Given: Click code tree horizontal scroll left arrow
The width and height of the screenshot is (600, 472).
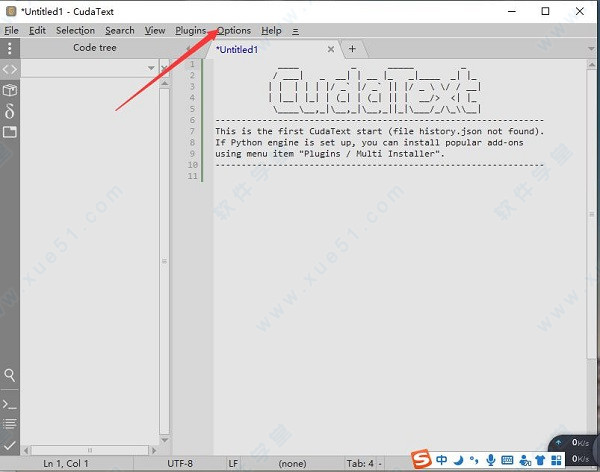Looking at the screenshot, I should tap(26, 451).
